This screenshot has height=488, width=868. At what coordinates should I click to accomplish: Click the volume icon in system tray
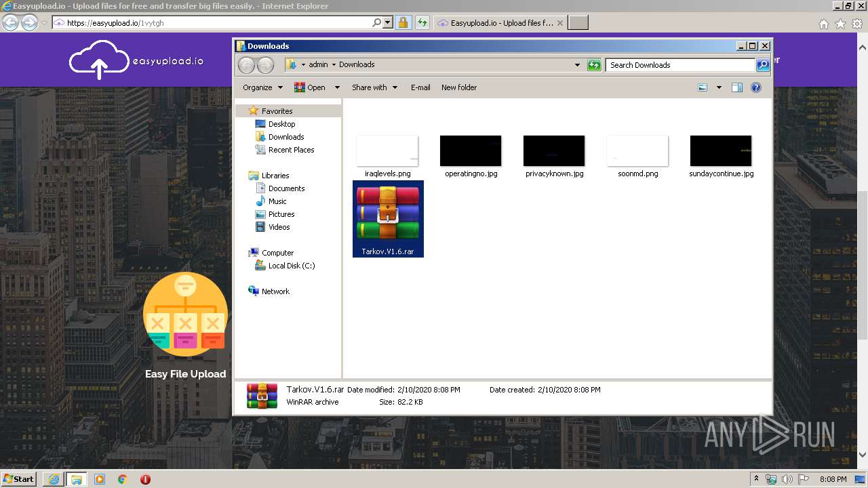787,479
